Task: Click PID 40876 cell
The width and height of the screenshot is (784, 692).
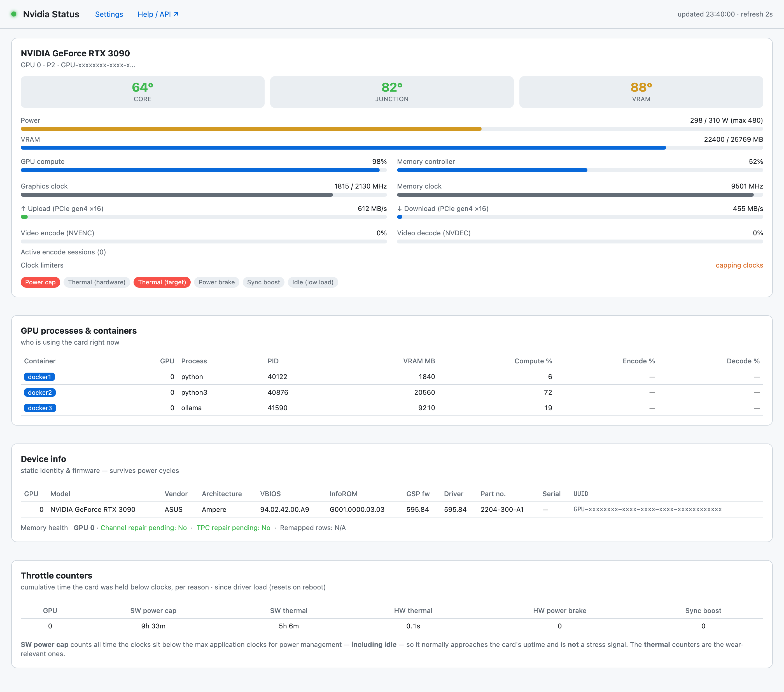Action: pyautogui.click(x=278, y=393)
